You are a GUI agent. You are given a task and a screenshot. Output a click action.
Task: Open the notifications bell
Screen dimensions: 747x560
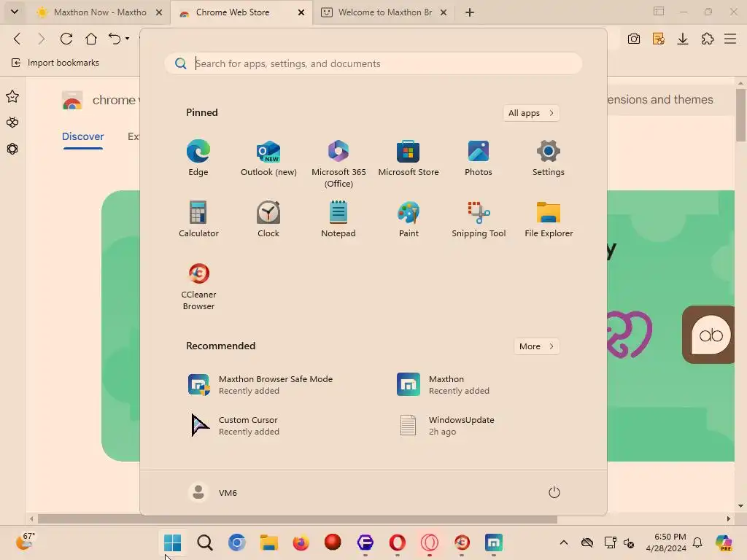697,542
